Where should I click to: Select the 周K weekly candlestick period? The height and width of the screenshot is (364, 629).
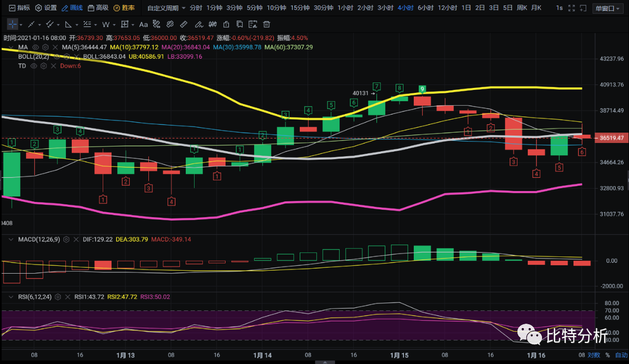tap(521, 8)
